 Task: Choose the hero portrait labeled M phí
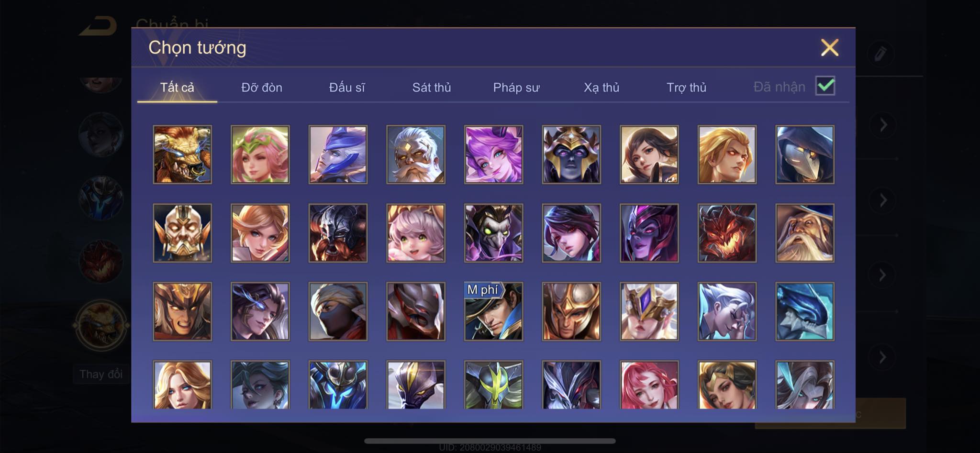493,311
